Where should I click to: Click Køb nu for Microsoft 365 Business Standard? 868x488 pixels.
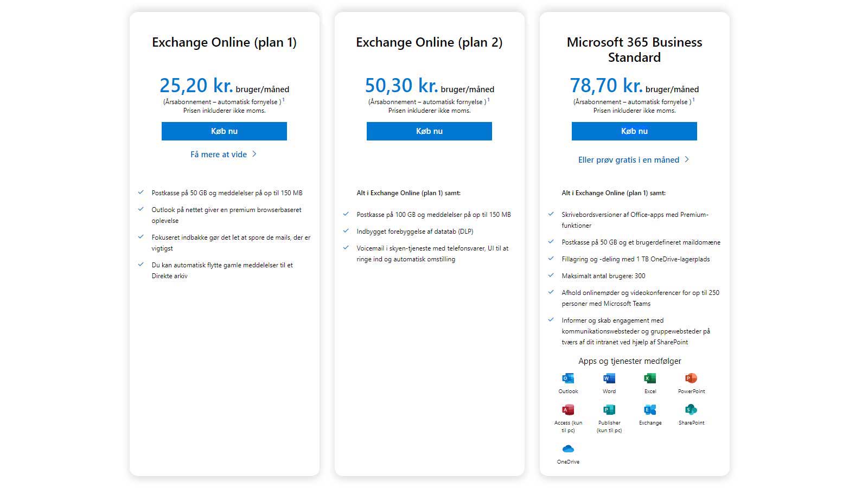tap(634, 131)
